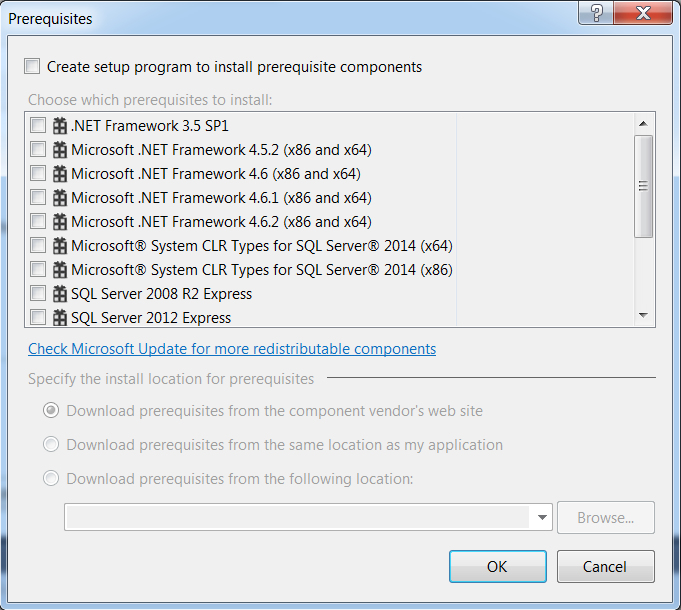The height and width of the screenshot is (610, 681).
Task: Open the install location dropdown arrow
Action: [x=542, y=517]
